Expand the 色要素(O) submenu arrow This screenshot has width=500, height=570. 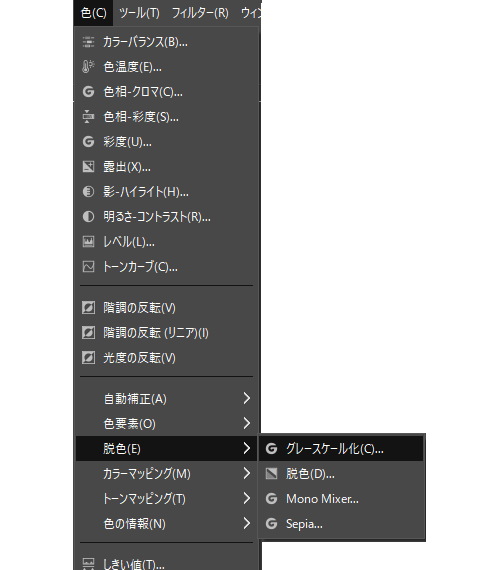click(247, 423)
